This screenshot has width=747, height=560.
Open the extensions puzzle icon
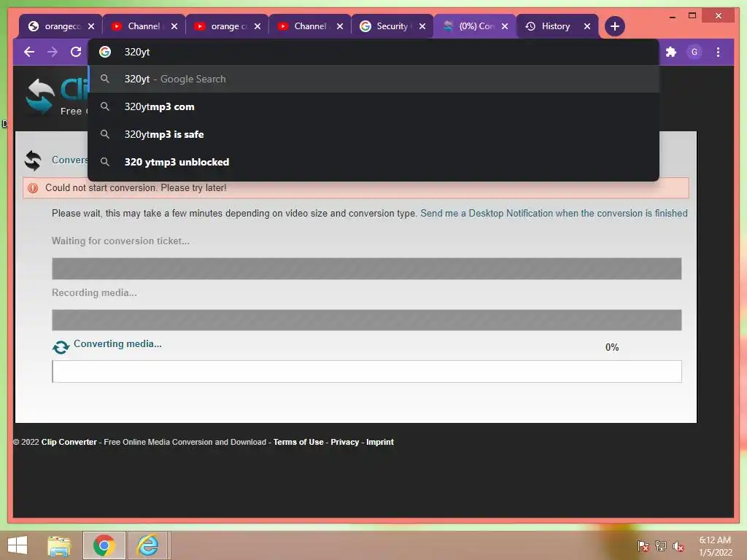point(671,52)
